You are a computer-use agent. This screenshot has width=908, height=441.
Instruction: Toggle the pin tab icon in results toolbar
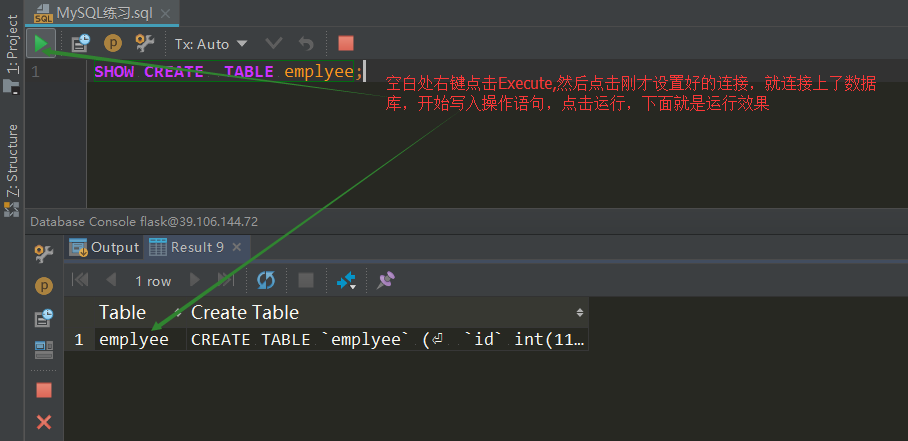[385, 281]
